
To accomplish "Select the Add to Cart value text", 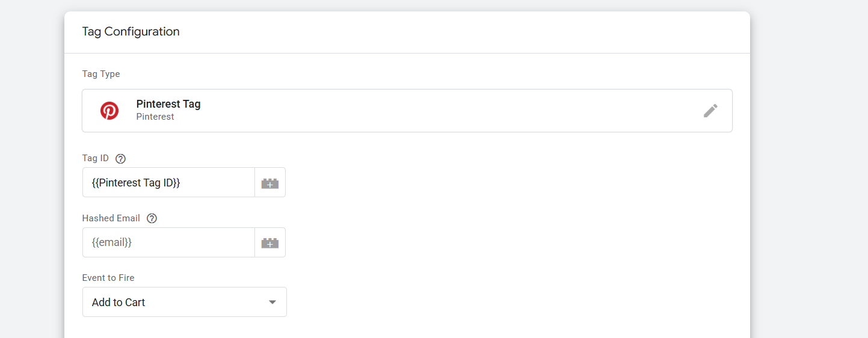I will click(x=119, y=303).
